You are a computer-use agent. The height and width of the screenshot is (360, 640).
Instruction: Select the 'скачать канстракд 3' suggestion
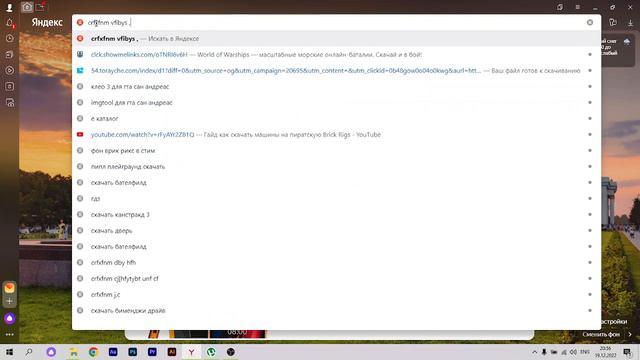pos(336,214)
